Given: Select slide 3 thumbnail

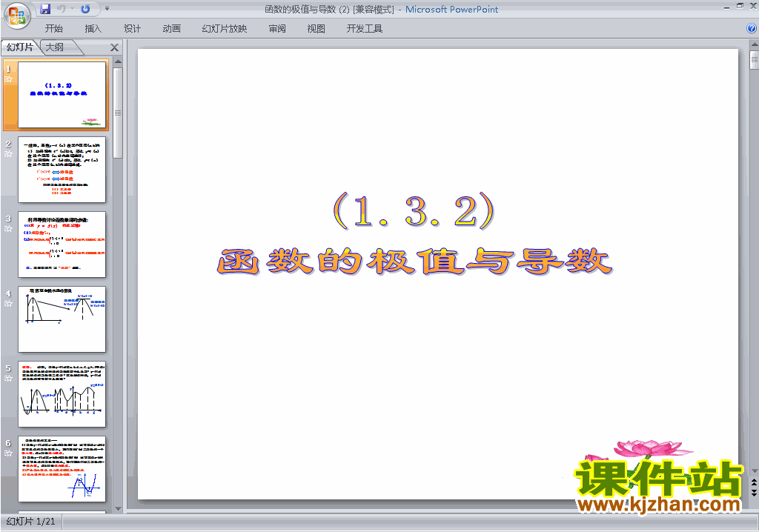Looking at the screenshot, I should pyautogui.click(x=62, y=245).
